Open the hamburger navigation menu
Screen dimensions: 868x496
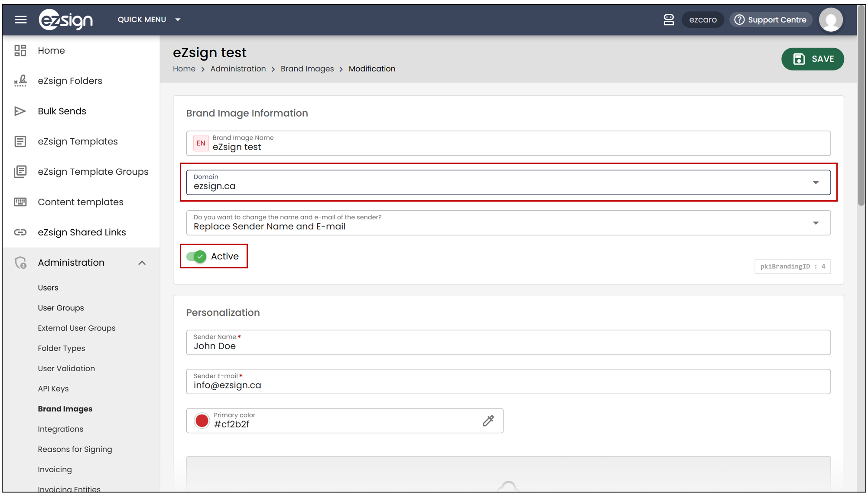point(21,20)
